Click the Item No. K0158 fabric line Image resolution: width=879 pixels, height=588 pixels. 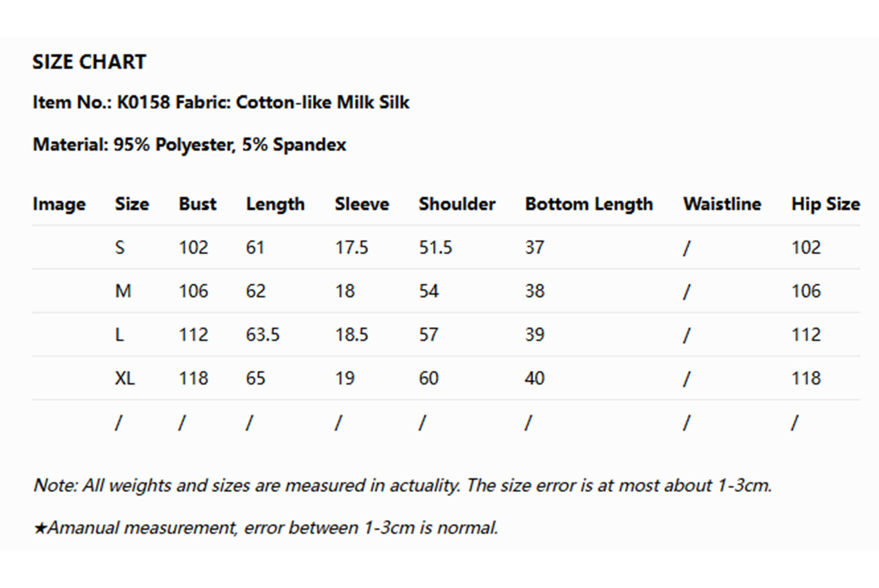221,102
